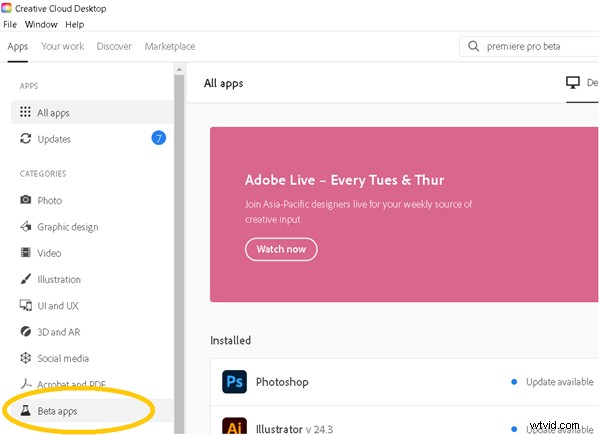Image resolution: width=599 pixels, height=435 pixels.
Task: Click the Graphic design icon
Action: pos(25,226)
